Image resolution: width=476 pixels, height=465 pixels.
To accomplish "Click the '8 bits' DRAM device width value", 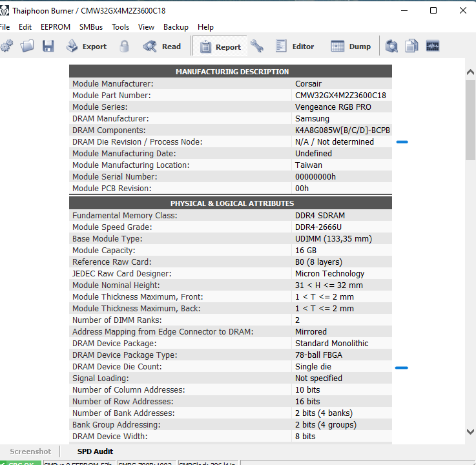I will (x=305, y=437).
